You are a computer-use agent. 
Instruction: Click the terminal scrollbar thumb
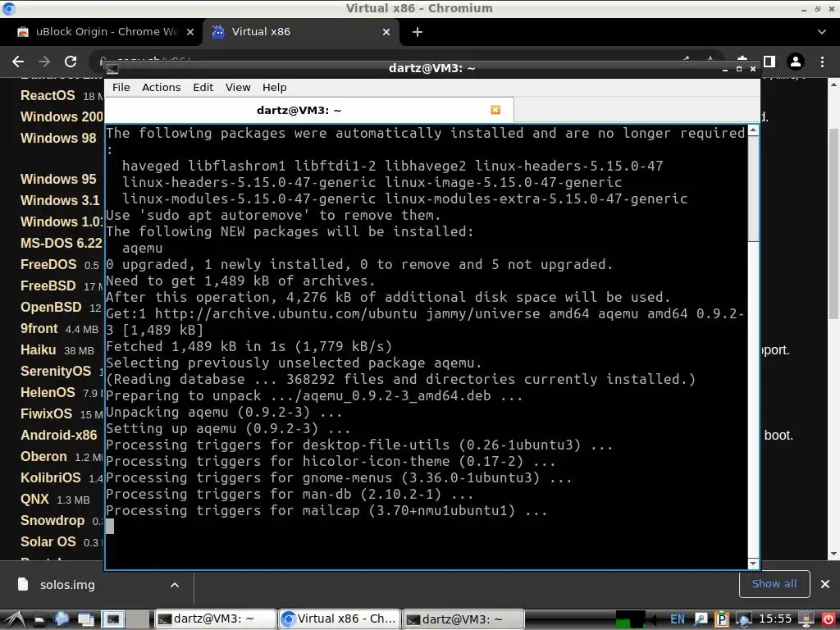coord(753,189)
